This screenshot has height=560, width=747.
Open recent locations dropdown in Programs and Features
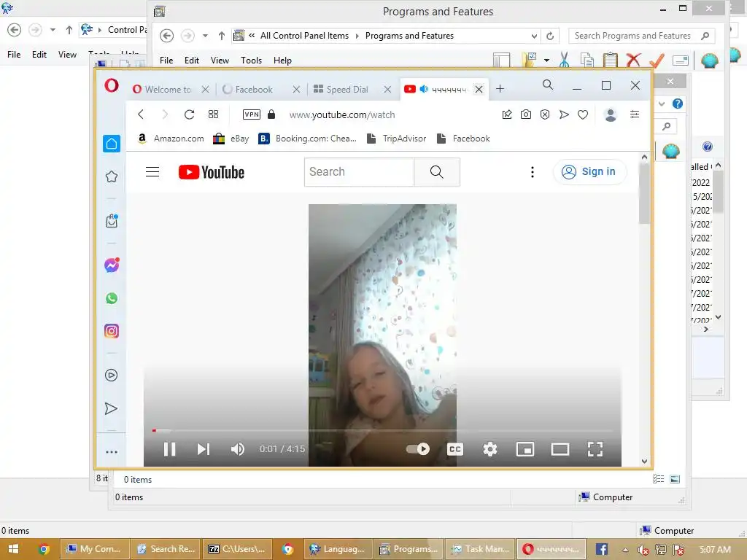205,36
